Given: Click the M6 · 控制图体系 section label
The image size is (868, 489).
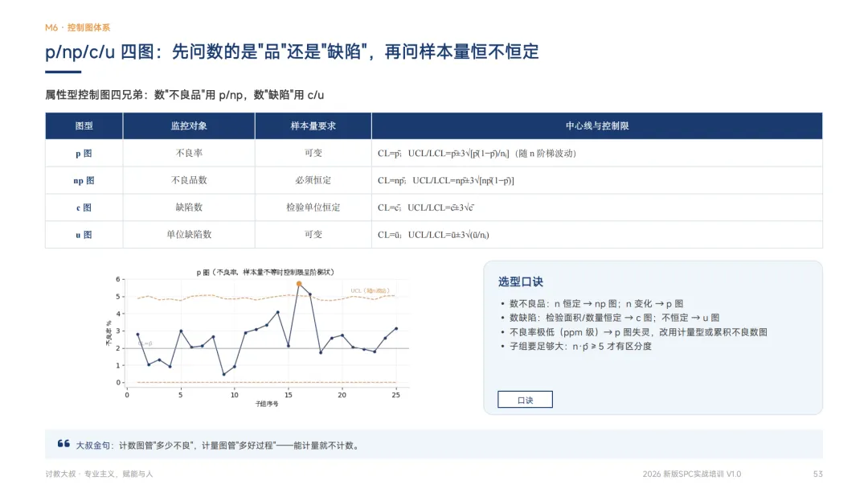Looking at the screenshot, I should tap(77, 27).
